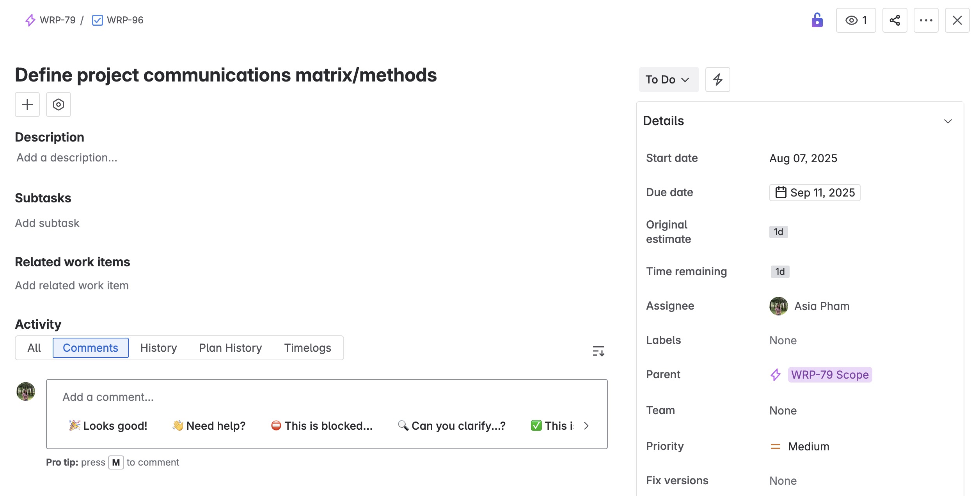
Task: Toggle the activity sort order icon
Action: 598,351
